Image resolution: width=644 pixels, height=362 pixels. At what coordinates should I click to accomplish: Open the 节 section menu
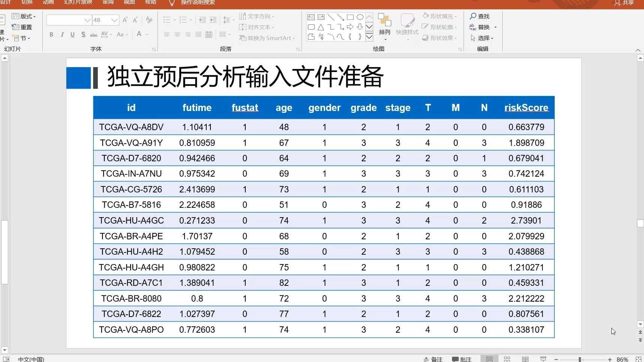[x=22, y=38]
